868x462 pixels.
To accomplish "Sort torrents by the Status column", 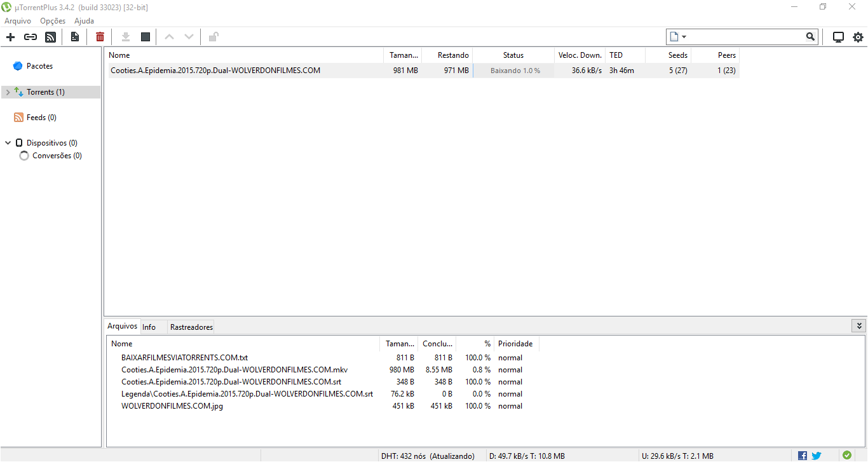I will pos(513,55).
